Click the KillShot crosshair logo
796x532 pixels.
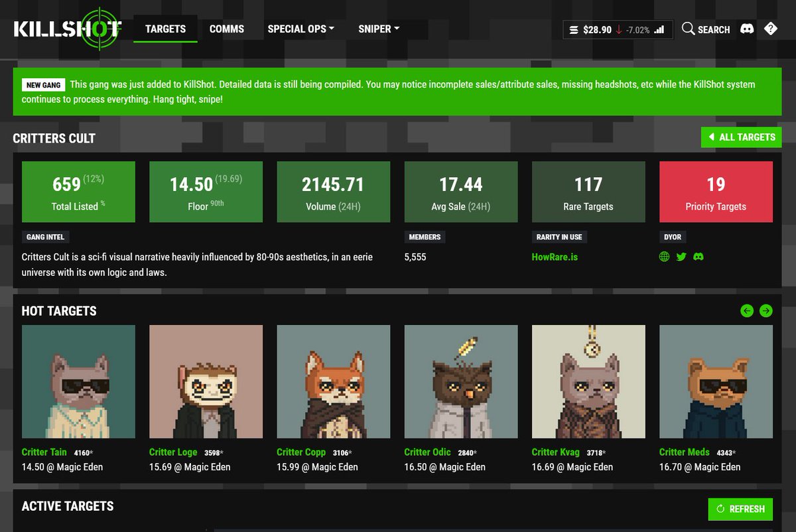(x=98, y=28)
